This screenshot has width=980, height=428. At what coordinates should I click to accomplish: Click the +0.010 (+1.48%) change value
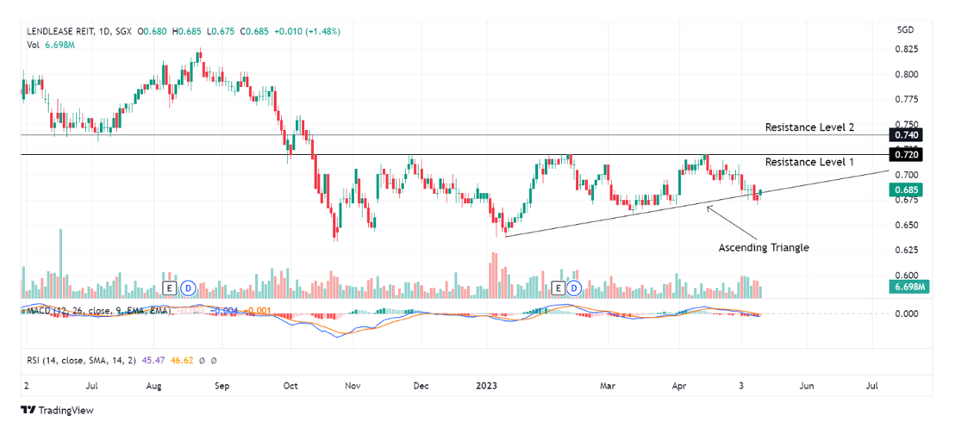click(306, 31)
